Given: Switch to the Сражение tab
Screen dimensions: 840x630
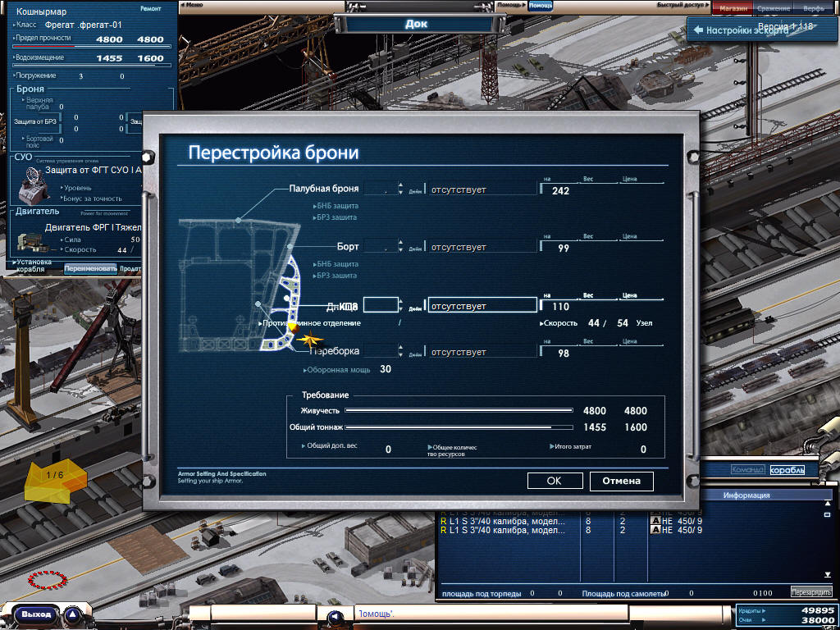Looking at the screenshot, I should tap(774, 7).
